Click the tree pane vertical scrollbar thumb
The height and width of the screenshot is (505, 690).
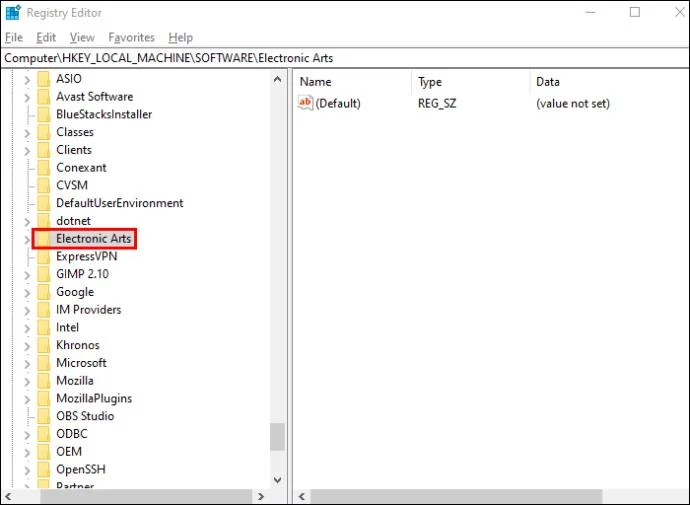(277, 437)
